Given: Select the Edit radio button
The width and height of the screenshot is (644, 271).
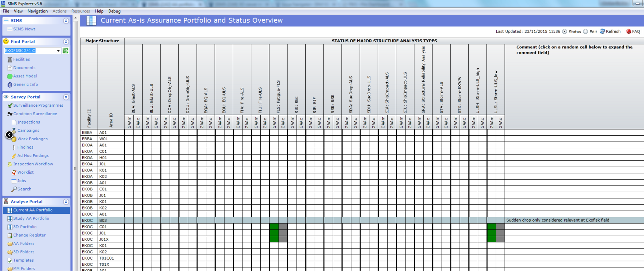Looking at the screenshot, I should (585, 32).
